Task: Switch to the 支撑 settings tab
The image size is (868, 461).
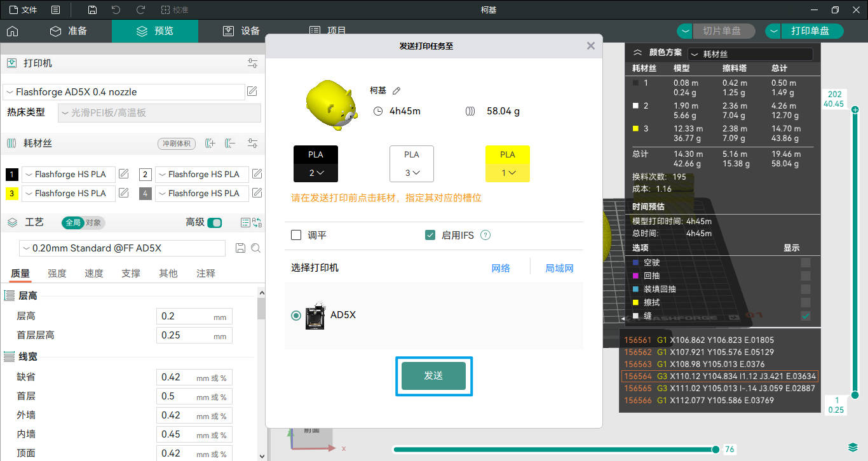Action: coord(131,273)
